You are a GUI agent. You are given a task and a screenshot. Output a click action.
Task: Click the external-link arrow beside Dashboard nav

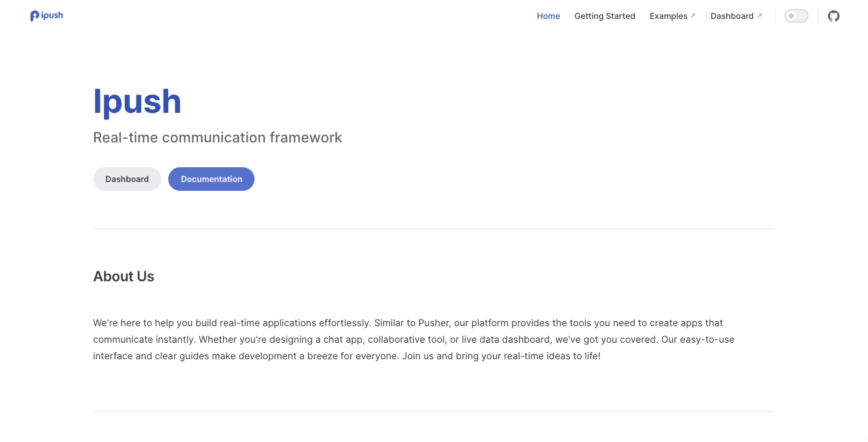pyautogui.click(x=759, y=16)
